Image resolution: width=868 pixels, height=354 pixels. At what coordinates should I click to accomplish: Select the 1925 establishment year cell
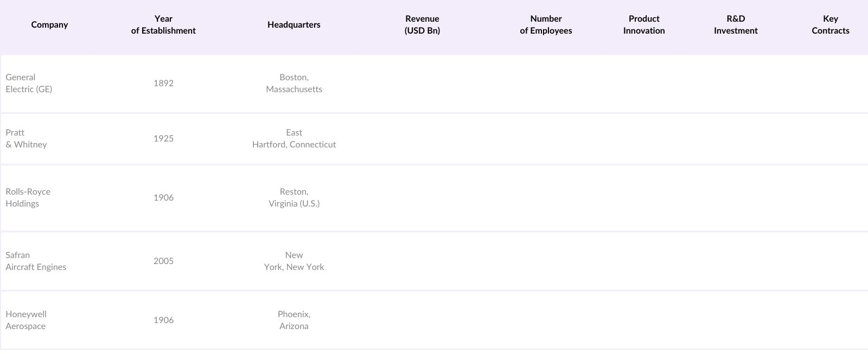click(x=163, y=139)
